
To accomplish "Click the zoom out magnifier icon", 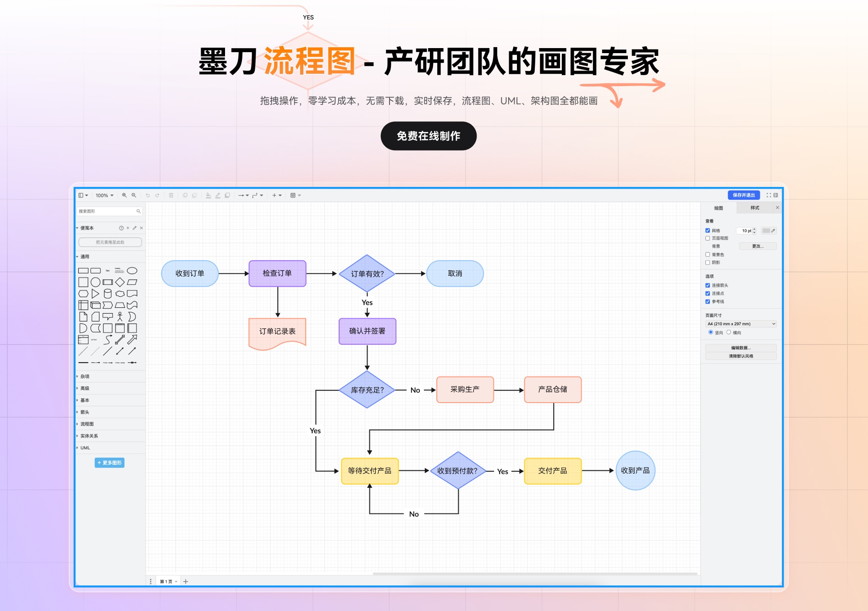I will [134, 195].
